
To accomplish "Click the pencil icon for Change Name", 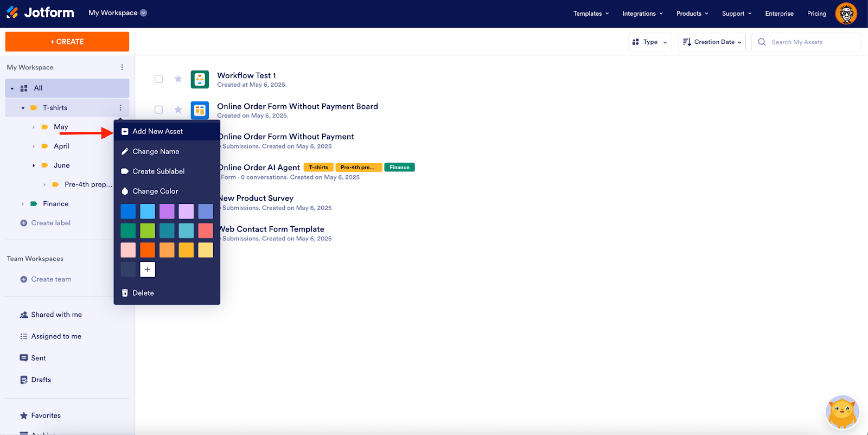I will [125, 151].
